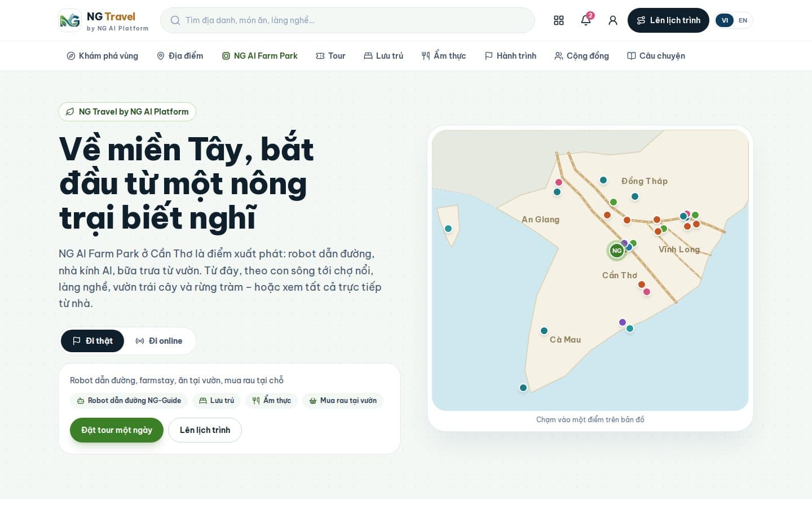Open the user account icon
The height and width of the screenshot is (508, 812).
pyautogui.click(x=613, y=20)
